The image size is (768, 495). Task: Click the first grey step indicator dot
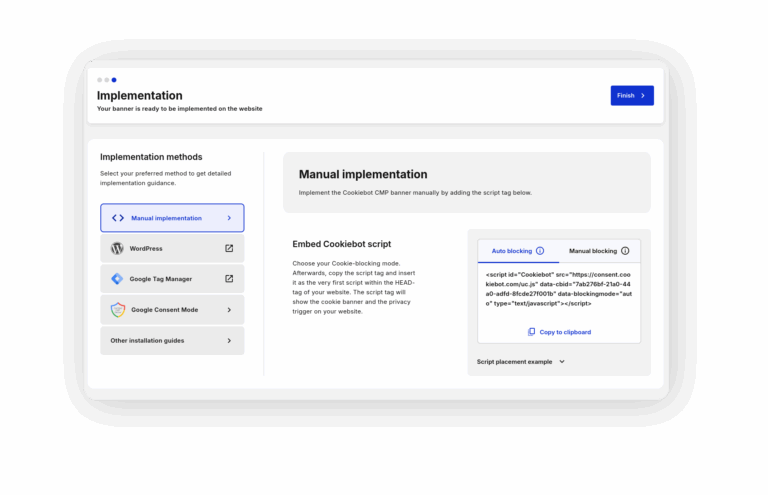pos(99,80)
